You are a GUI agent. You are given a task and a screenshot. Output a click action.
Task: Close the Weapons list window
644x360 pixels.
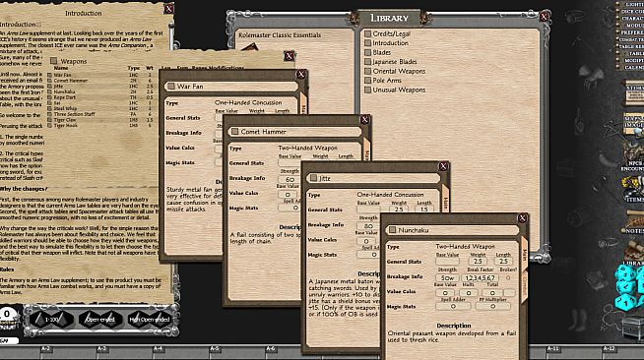click(x=289, y=56)
